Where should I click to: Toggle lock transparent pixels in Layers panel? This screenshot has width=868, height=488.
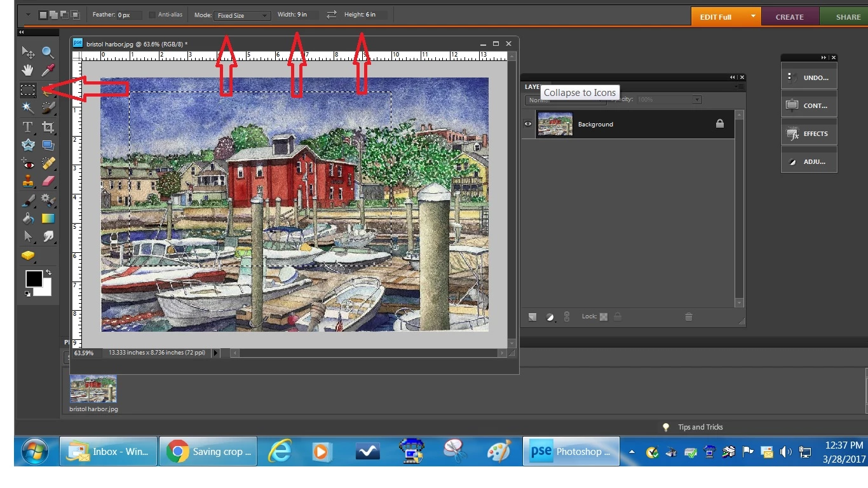click(x=604, y=316)
